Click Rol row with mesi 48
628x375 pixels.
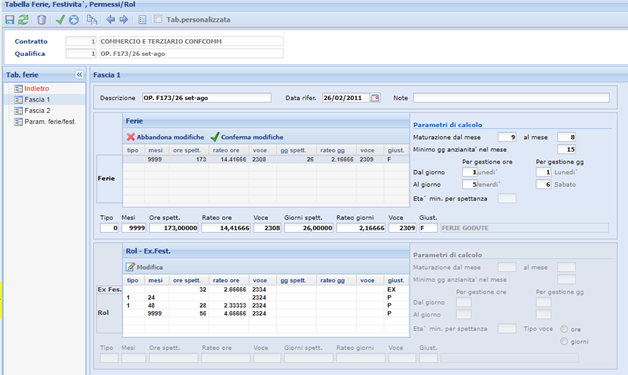[x=266, y=305]
